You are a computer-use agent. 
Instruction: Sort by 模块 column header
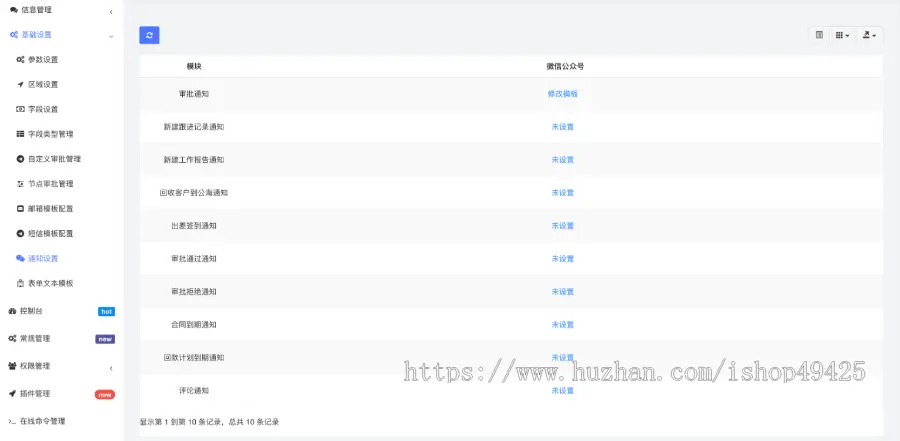click(x=194, y=66)
